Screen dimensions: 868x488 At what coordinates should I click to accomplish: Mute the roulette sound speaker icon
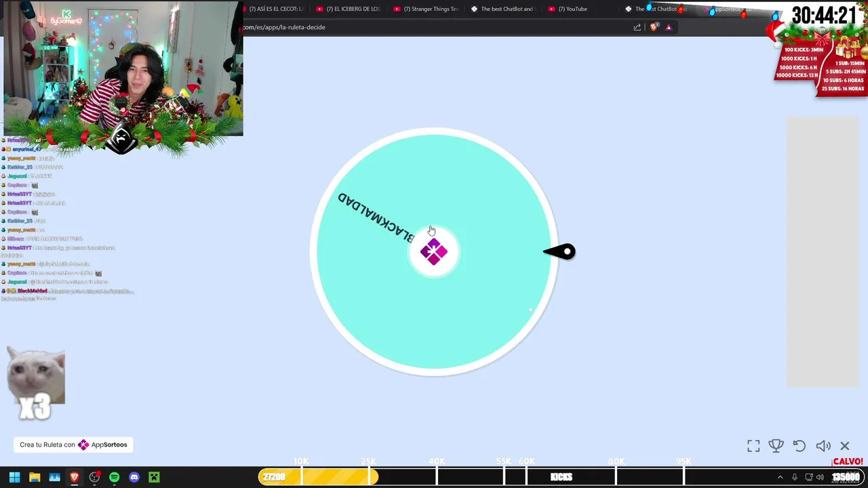[823, 446]
